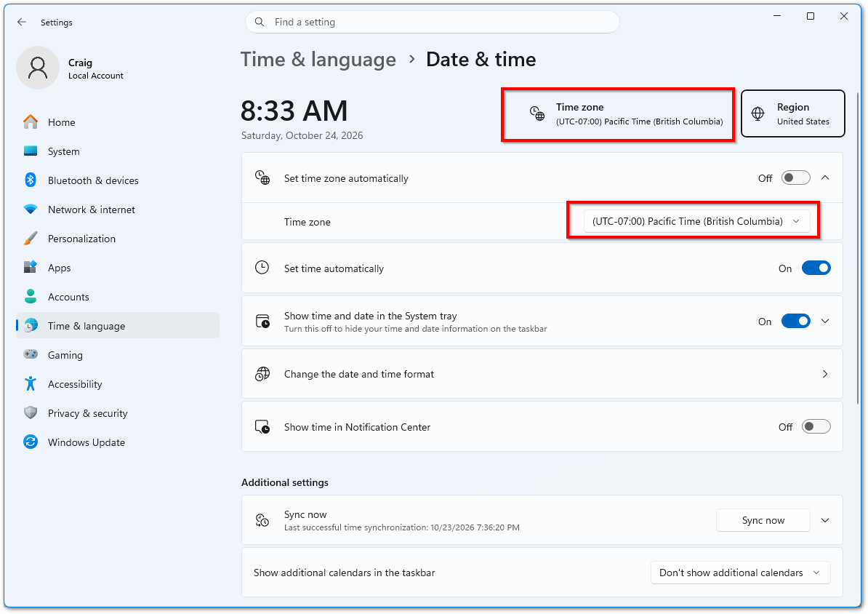
Task: Click Saturday, October 24, 2026 date text
Action: [x=302, y=135]
